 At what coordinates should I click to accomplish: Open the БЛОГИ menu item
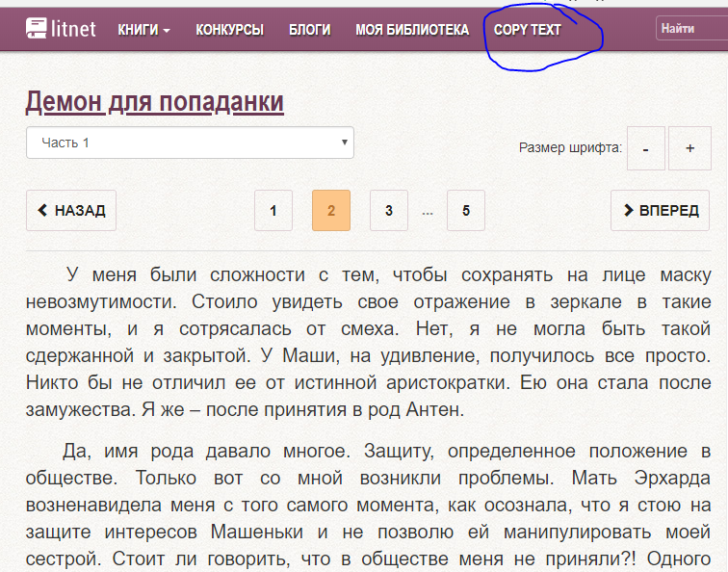(309, 30)
